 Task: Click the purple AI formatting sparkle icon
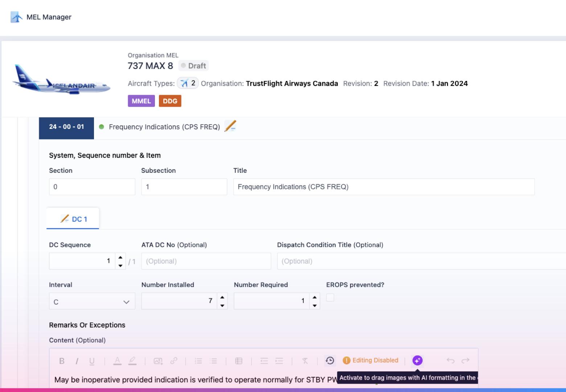click(417, 360)
